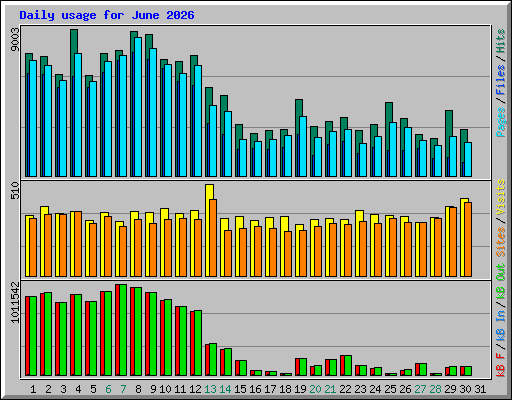Click weekend day 28 label
This screenshot has width=512, height=400.
point(435,389)
